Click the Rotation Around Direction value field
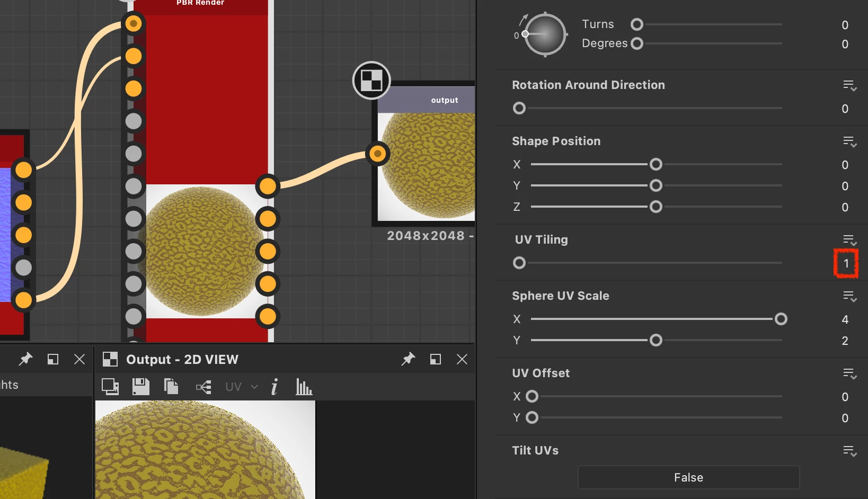Viewport: 868px width, 499px height. pyautogui.click(x=845, y=109)
